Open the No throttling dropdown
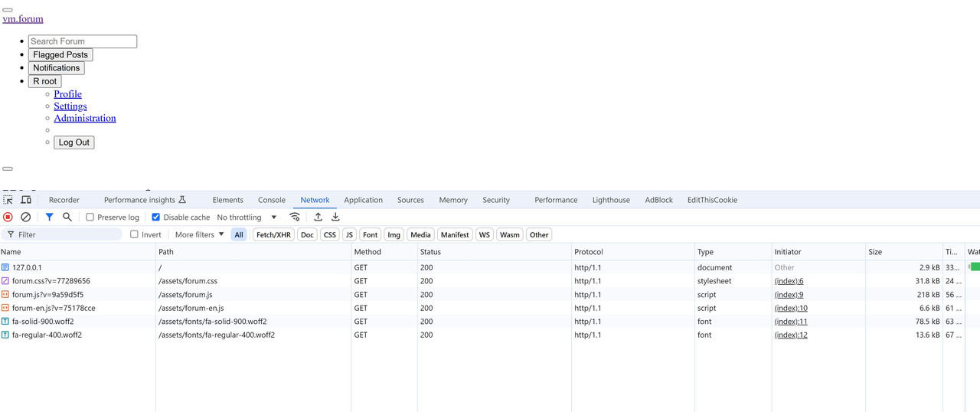 [247, 217]
